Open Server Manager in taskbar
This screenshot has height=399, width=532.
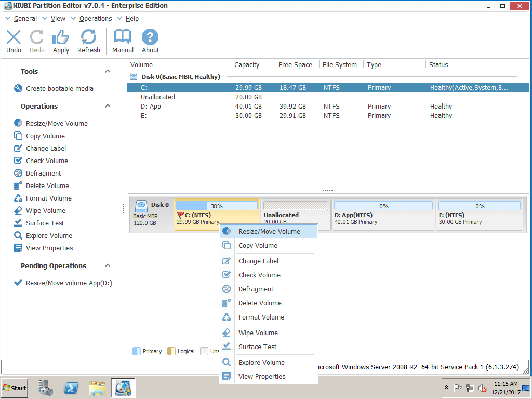point(46,388)
